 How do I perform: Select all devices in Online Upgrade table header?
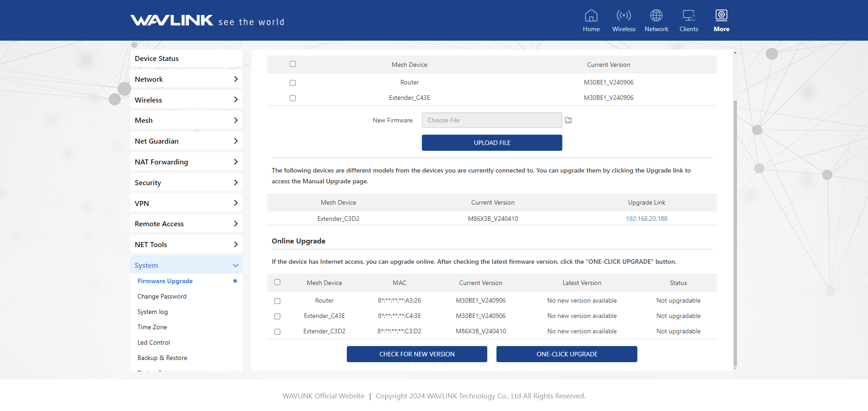tap(277, 282)
